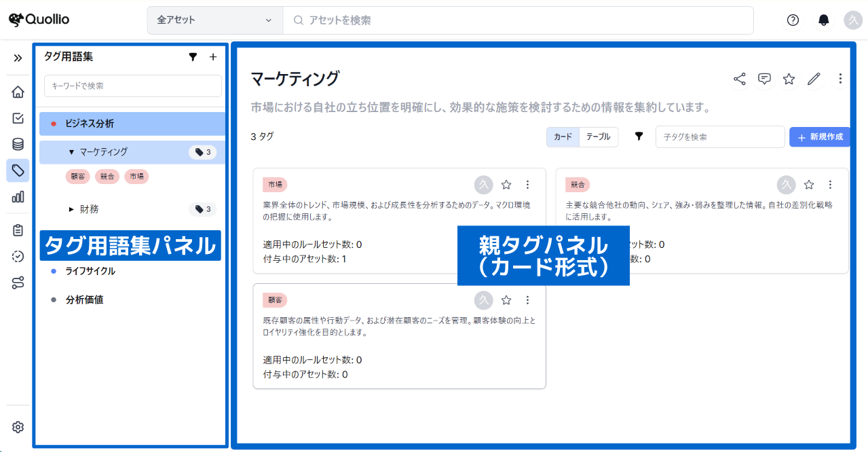Click the 競合 label on its card
The width and height of the screenshot is (868, 453).
click(578, 184)
